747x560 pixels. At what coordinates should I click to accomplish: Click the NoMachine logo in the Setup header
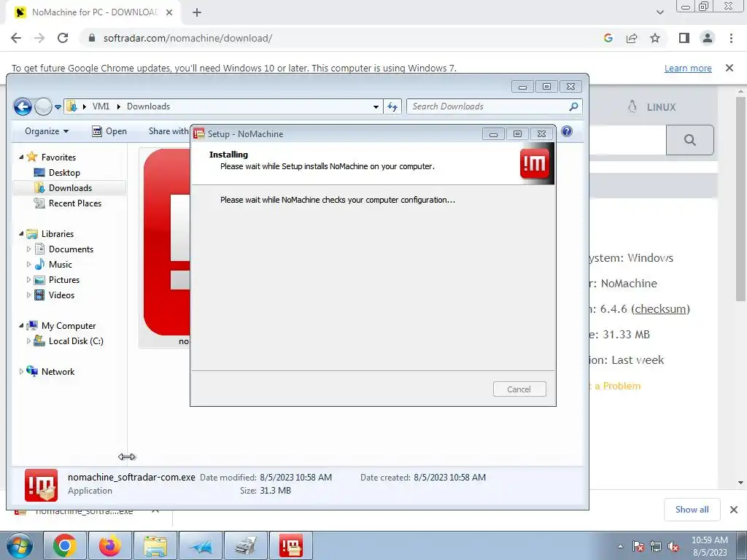pyautogui.click(x=535, y=164)
